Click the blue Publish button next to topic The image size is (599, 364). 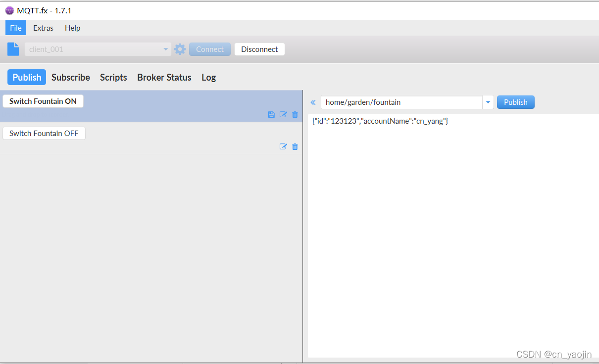click(515, 102)
